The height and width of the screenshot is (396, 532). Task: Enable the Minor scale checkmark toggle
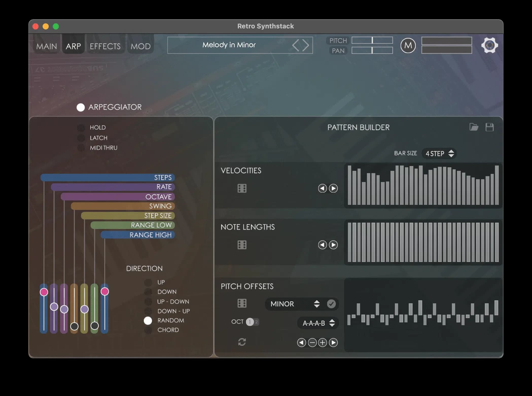point(331,304)
